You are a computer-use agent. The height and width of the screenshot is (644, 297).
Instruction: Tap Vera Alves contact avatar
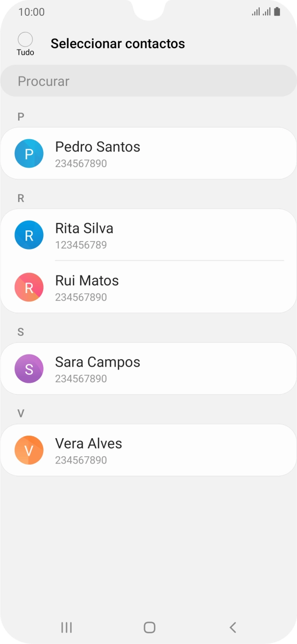coord(29,449)
